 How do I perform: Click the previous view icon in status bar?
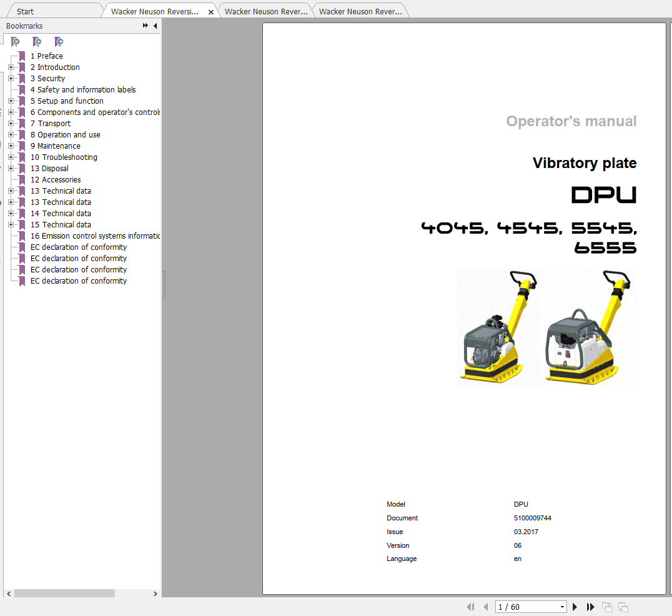607,607
